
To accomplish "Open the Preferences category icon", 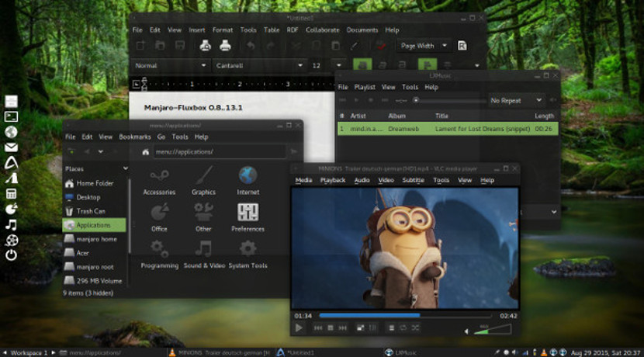I will pos(248,213).
